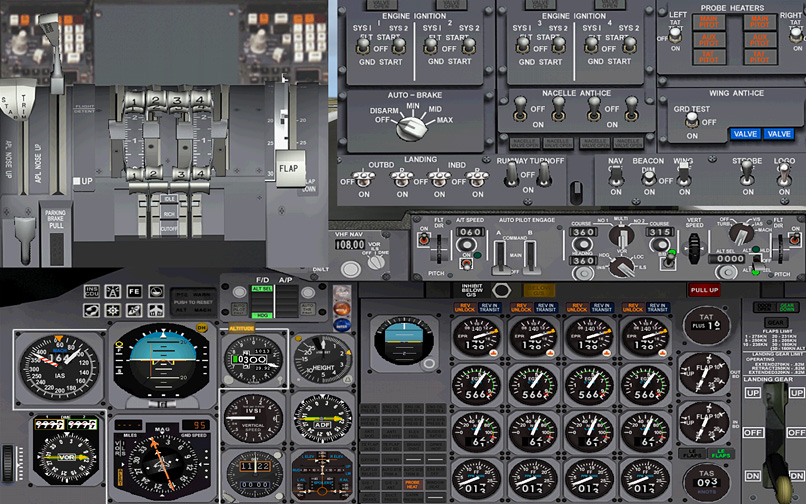The width and height of the screenshot is (806, 504).
Task: Click the FE flight engineer panel icon
Action: 135,292
